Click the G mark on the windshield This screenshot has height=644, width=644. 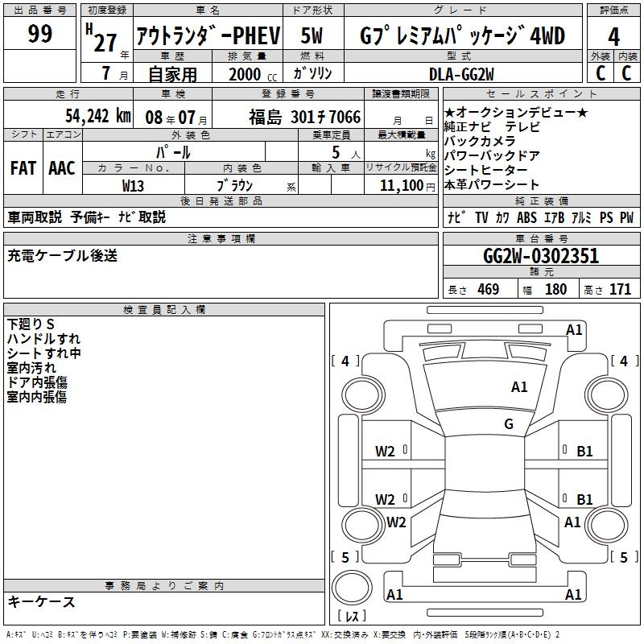click(509, 423)
